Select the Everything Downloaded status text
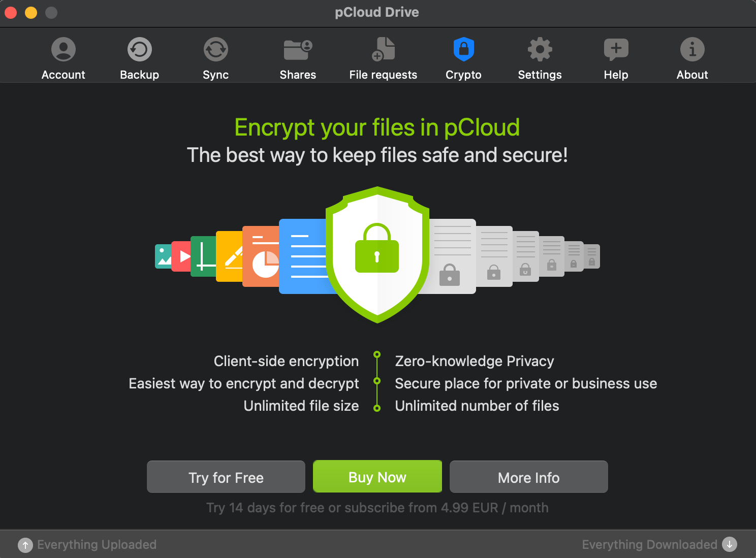This screenshot has height=558, width=756. [650, 544]
